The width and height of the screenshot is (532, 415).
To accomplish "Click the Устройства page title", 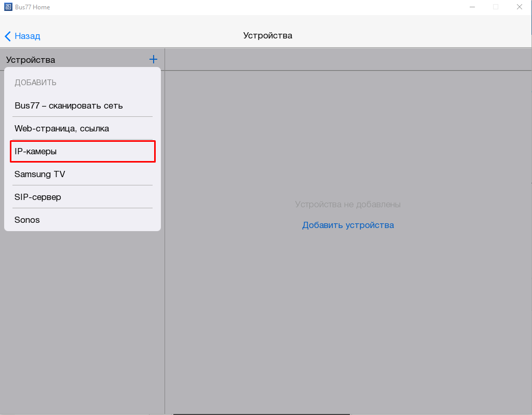I will coord(267,35).
